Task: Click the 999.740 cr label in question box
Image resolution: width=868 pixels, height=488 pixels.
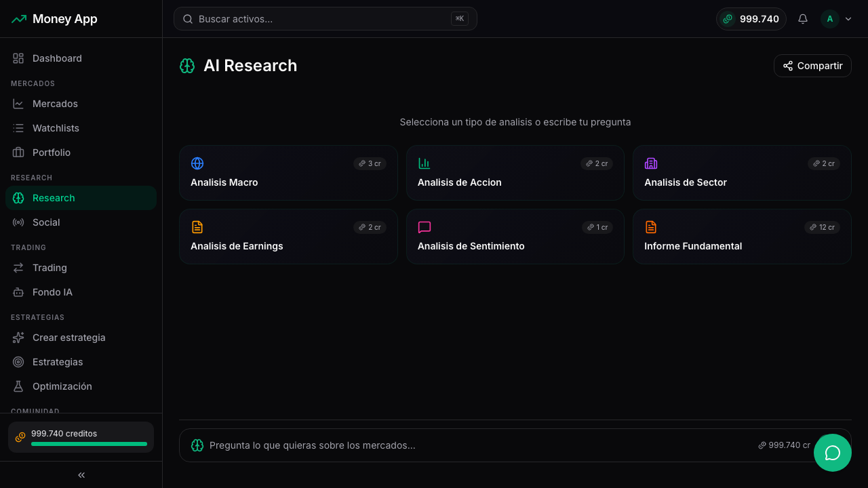Action: [785, 445]
